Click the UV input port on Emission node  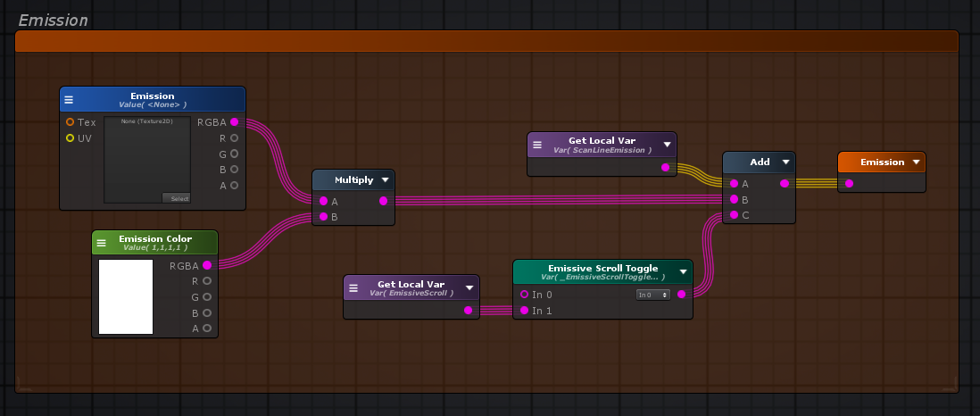pos(70,137)
